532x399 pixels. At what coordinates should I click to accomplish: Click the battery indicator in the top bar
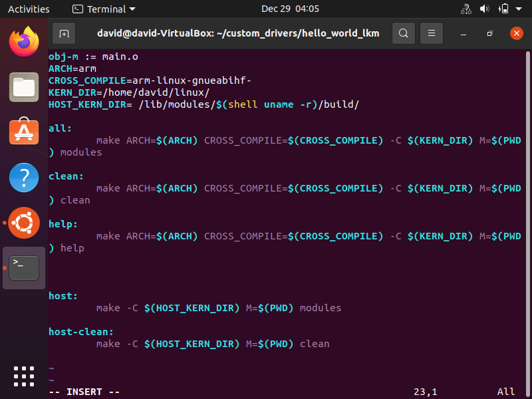pyautogui.click(x=503, y=9)
